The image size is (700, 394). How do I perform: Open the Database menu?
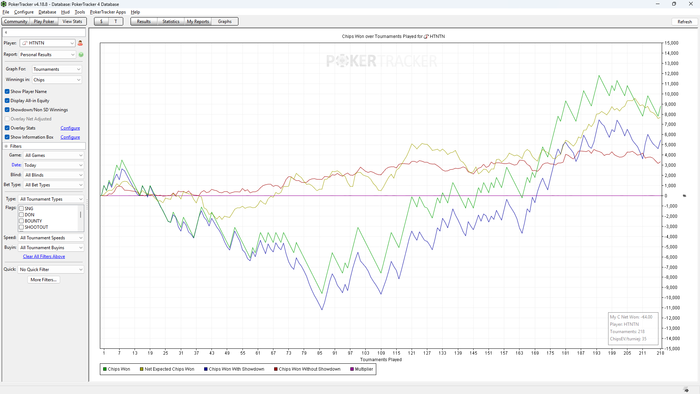click(47, 12)
